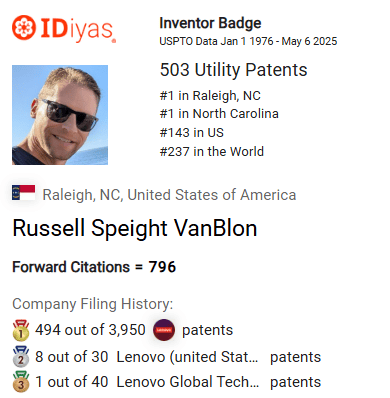The width and height of the screenshot is (390, 398).
Task: Click the round Lenovo company logo
Action: point(164,330)
